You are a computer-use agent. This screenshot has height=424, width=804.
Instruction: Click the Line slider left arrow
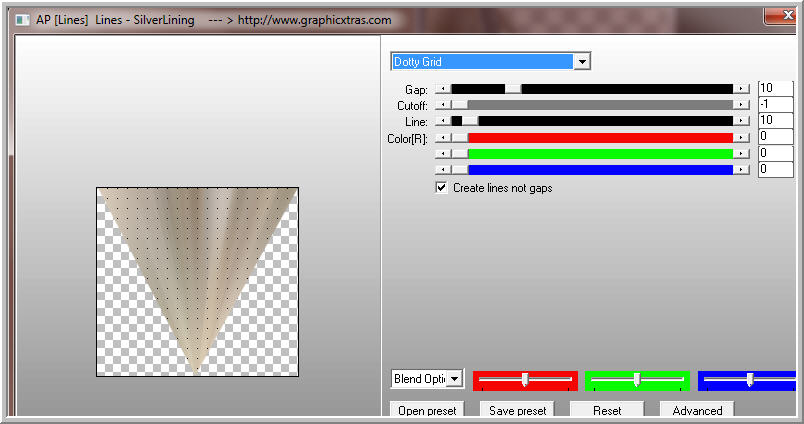click(443, 122)
